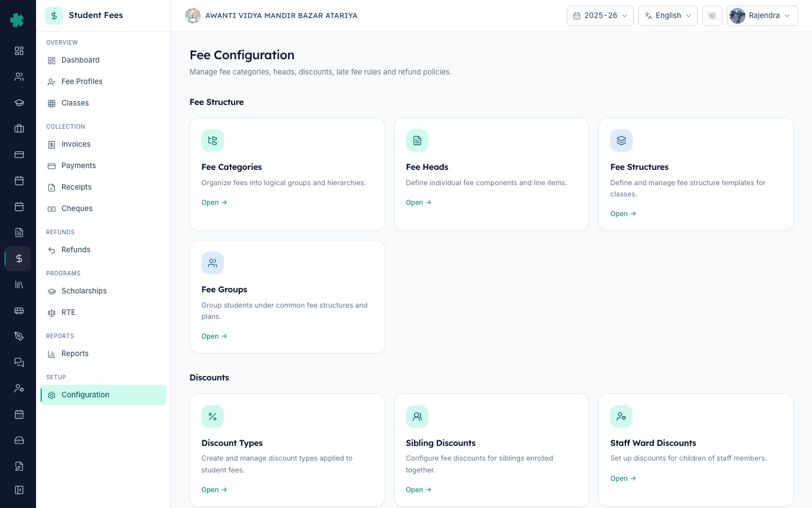Image resolution: width=812 pixels, height=508 pixels.
Task: Click the Fee Categories tree icon
Action: click(213, 141)
